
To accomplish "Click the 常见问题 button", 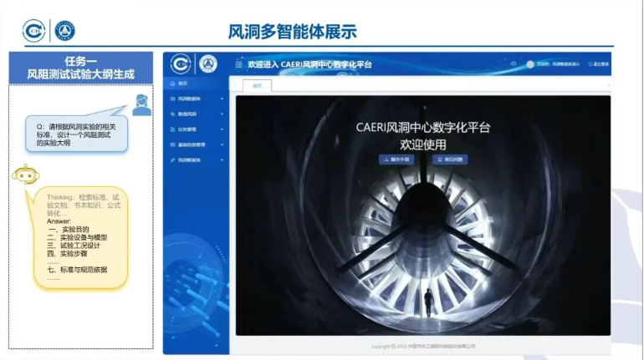I will pyautogui.click(x=450, y=159).
